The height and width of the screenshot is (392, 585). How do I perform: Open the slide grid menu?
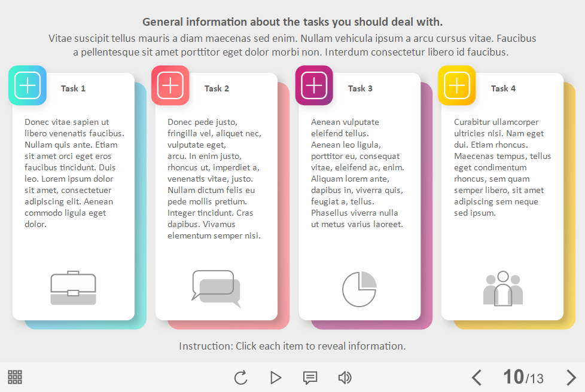[x=15, y=377]
